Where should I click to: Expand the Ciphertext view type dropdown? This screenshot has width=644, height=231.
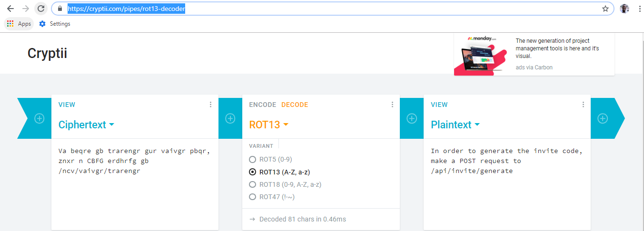(x=86, y=125)
